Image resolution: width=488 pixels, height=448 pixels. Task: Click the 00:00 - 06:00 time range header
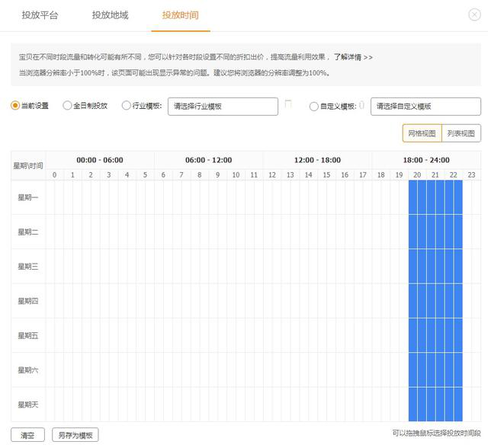point(100,160)
